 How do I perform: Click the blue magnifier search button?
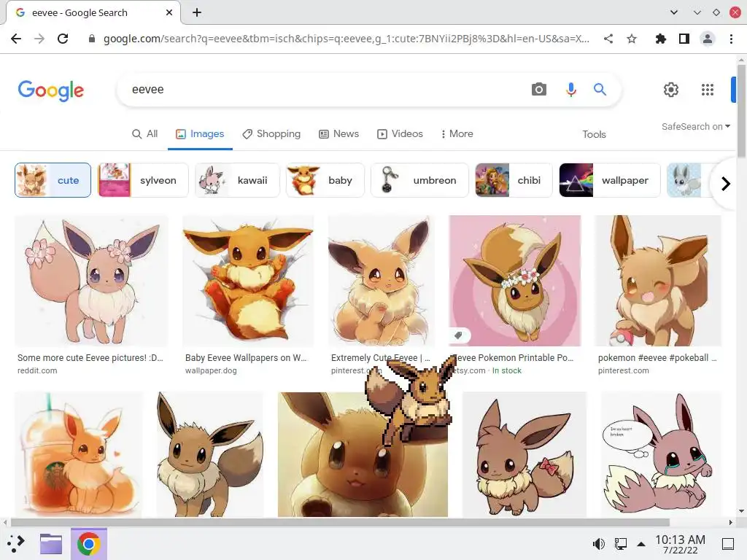pos(600,89)
